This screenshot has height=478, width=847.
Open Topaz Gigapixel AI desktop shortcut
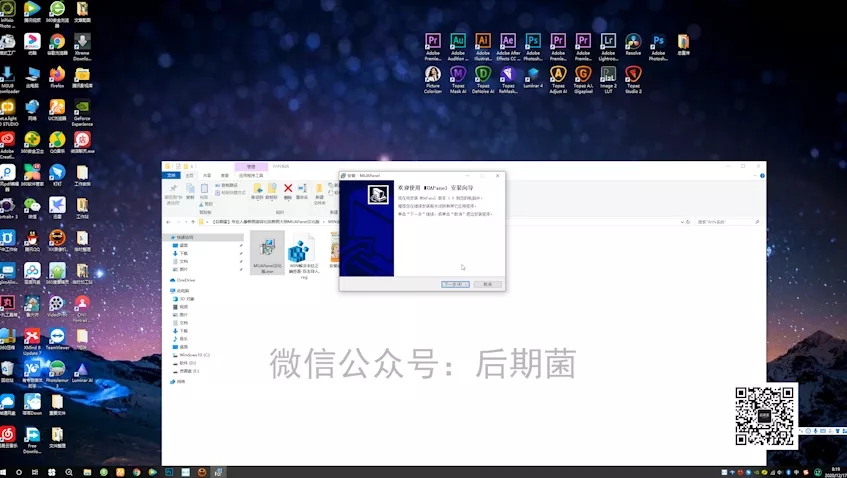pos(583,74)
